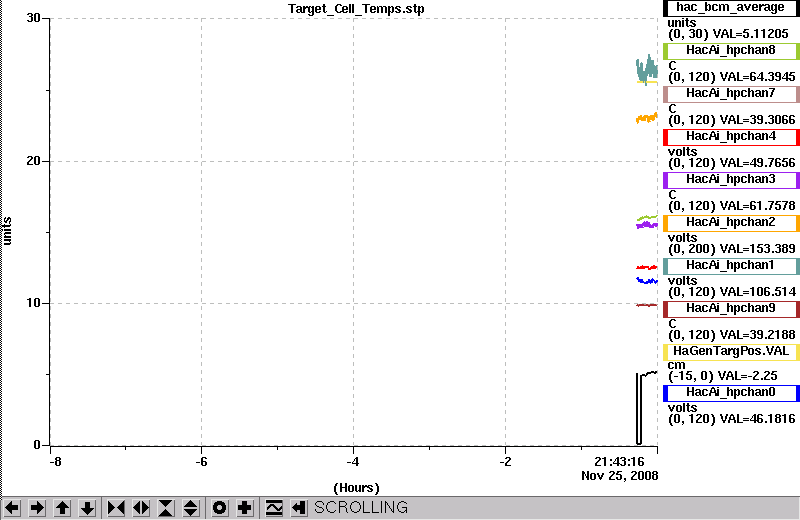
Task: Select the HacAi_hpchan0 legend entry
Action: coord(731,392)
